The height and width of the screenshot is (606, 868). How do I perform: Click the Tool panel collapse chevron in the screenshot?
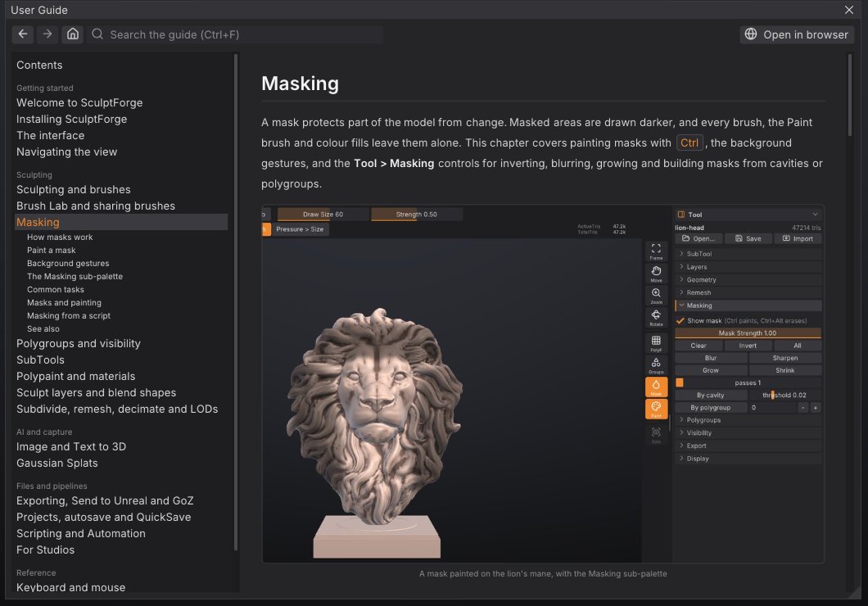point(815,215)
